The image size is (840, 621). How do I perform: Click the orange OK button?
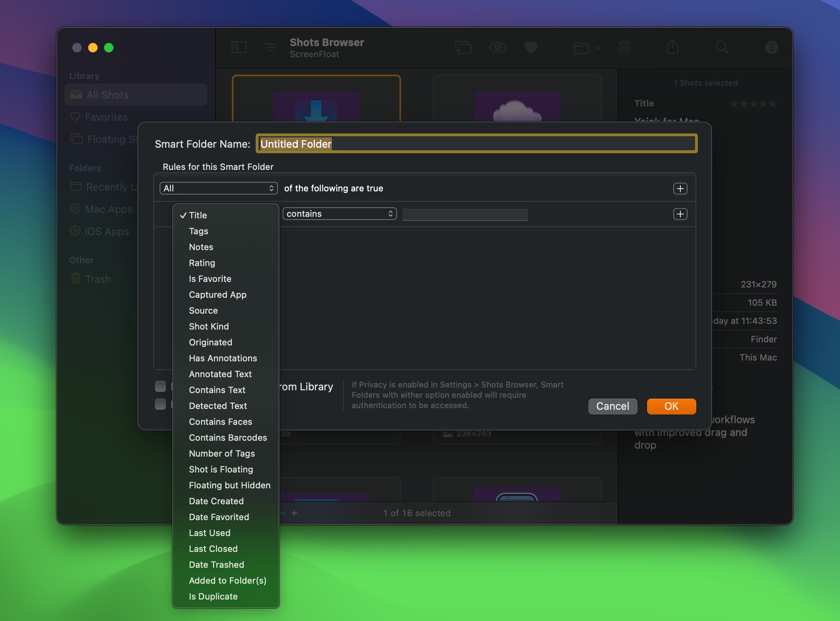pos(671,406)
